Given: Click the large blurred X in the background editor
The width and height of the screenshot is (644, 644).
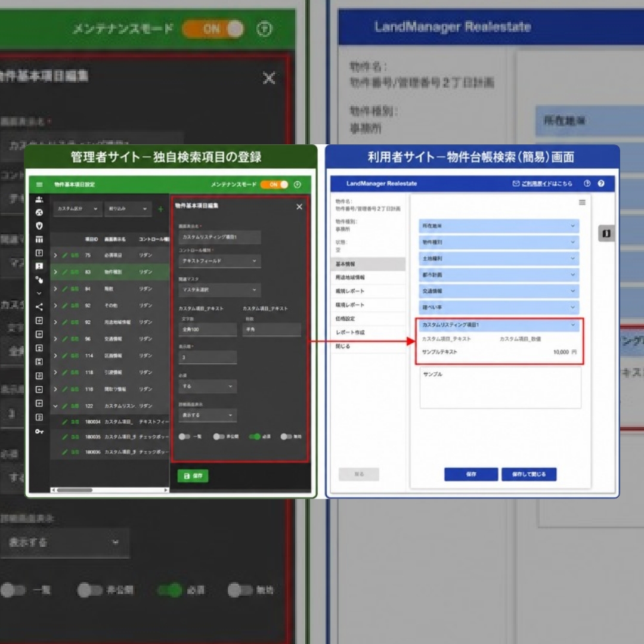Looking at the screenshot, I should tap(269, 78).
